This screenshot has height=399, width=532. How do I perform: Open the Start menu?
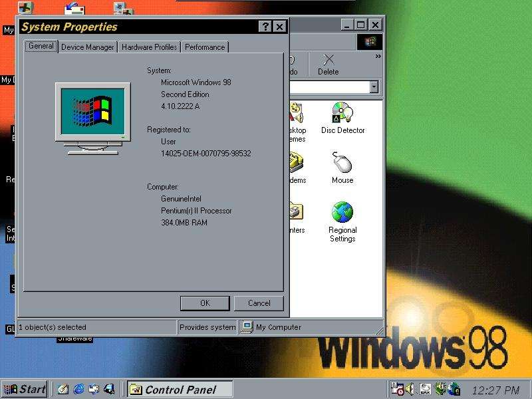(x=25, y=389)
